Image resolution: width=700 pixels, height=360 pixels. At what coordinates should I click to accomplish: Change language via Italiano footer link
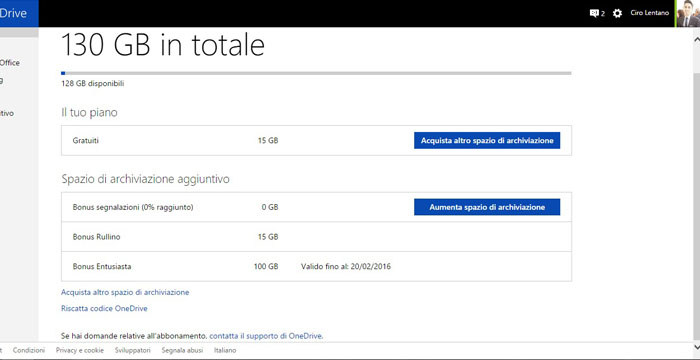pyautogui.click(x=225, y=350)
